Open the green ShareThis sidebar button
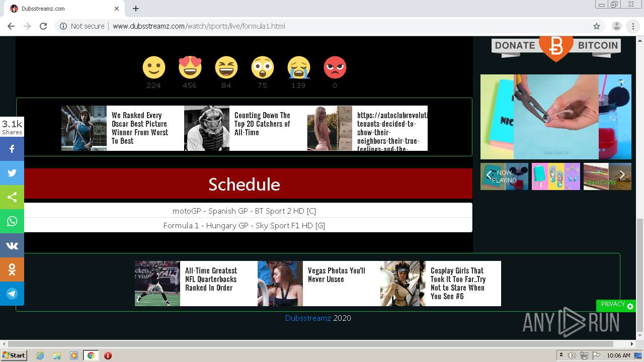This screenshot has height=362, width=644. pos(12,197)
